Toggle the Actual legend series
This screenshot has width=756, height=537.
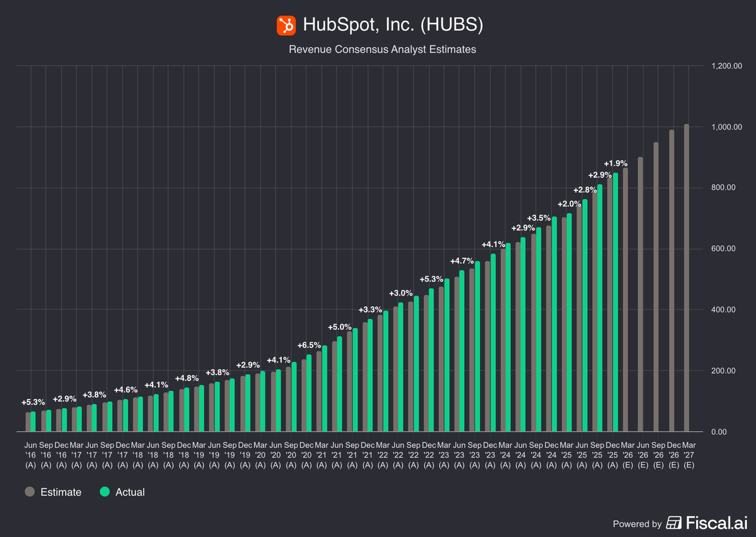pos(122,492)
